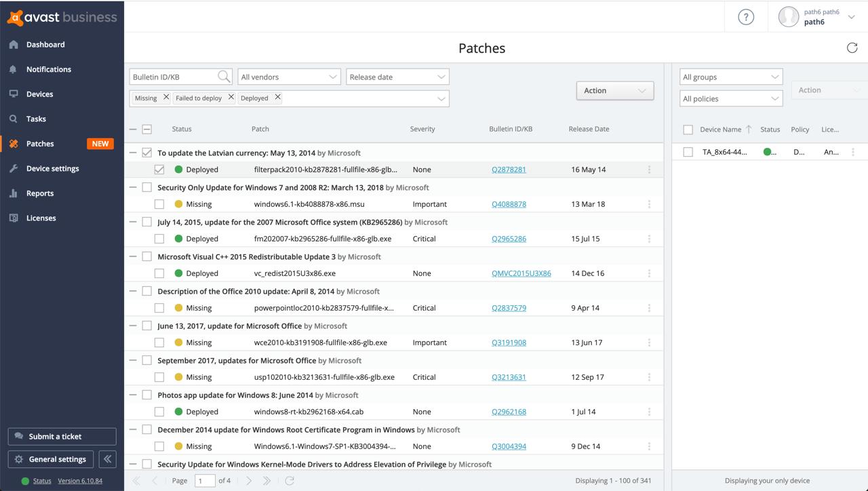Click the page number input field

(204, 480)
